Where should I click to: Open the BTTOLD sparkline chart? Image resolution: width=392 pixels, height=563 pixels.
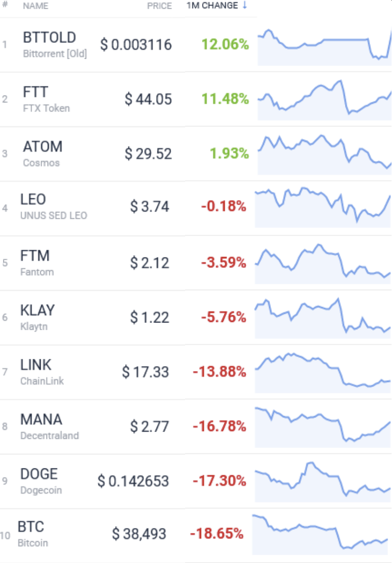(x=325, y=46)
